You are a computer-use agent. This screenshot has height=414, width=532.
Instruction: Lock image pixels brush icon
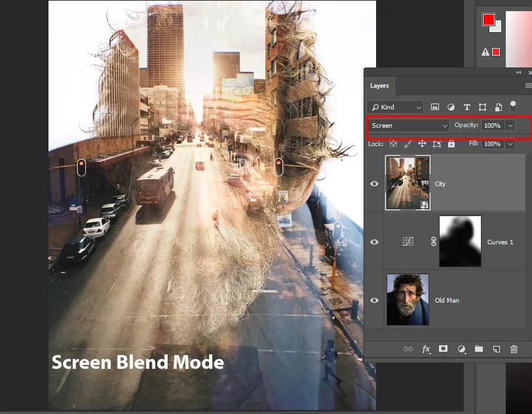point(408,144)
